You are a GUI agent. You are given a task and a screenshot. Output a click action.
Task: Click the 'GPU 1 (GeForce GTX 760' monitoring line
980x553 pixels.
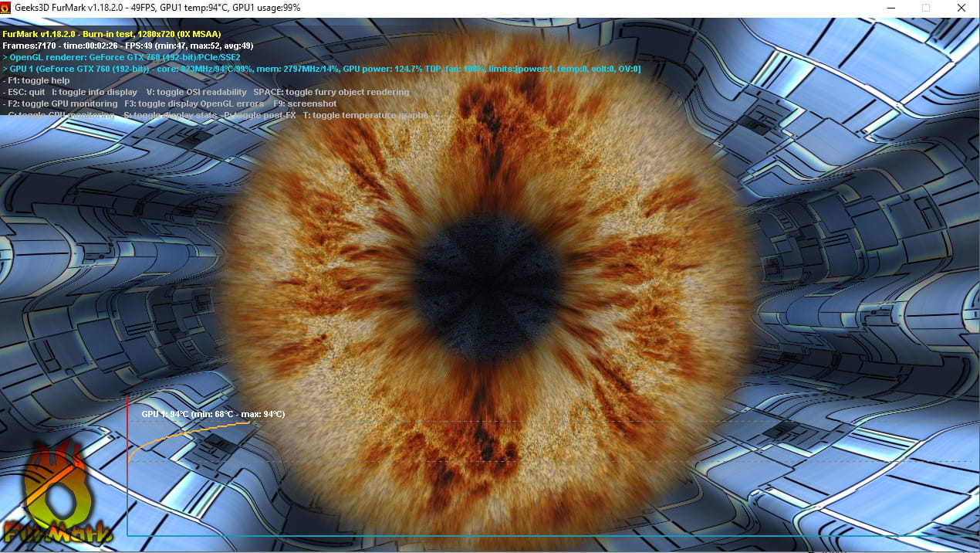(x=322, y=69)
